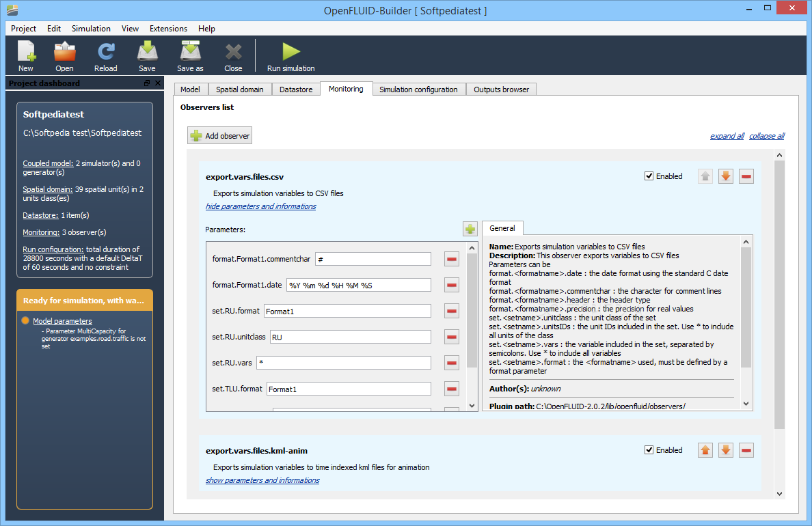Click the OpenFLUID application icon in title bar
The image size is (812, 526).
(12, 10)
